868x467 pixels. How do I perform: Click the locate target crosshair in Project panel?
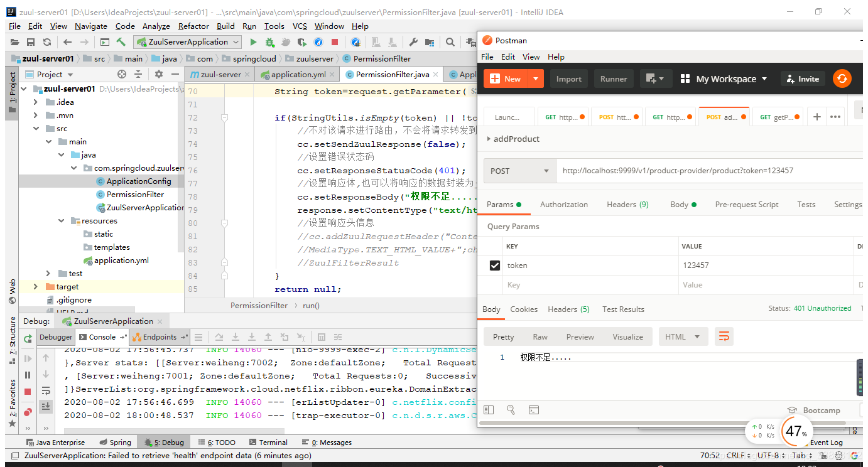pyautogui.click(x=122, y=74)
